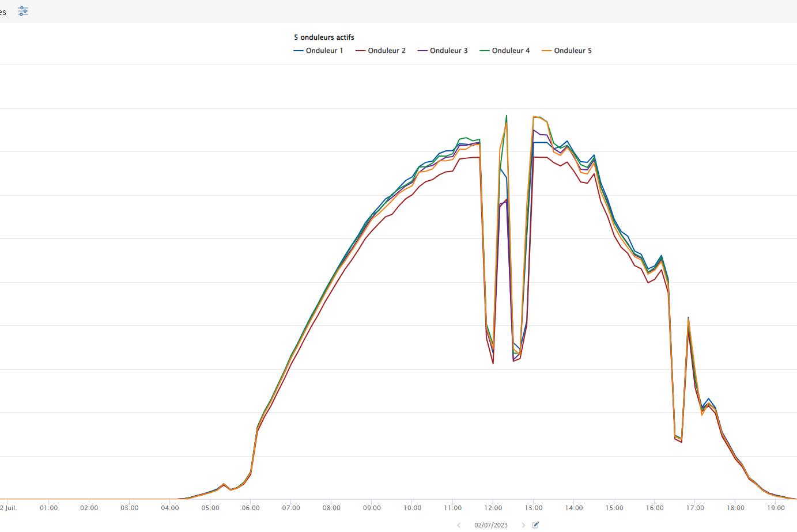Toggle Onduleur 5 series in legend

[566, 51]
